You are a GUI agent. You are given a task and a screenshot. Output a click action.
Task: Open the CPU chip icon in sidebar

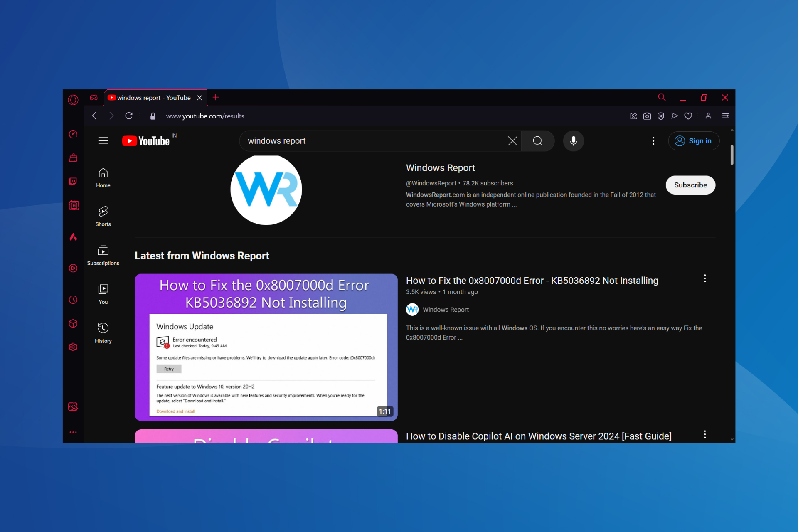[x=74, y=205]
